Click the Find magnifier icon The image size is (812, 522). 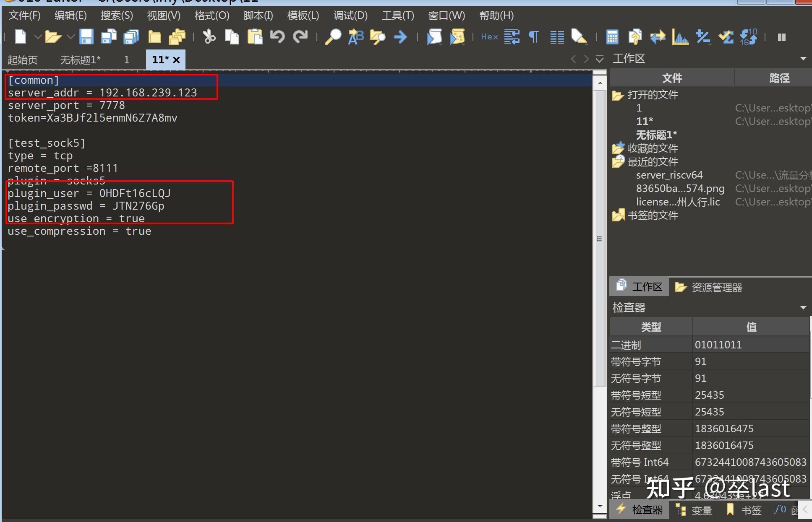point(334,37)
